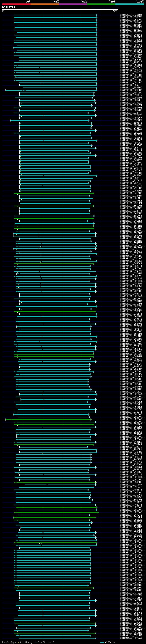Screen dimensions: 146x644
Task: Select label UniRef100_P50567
Action: [131, 118]
